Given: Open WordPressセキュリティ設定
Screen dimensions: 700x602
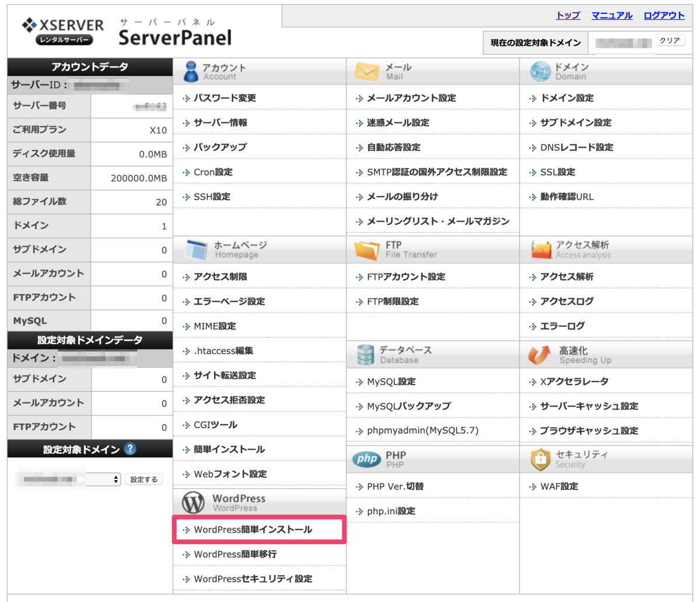Looking at the screenshot, I should [253, 579].
